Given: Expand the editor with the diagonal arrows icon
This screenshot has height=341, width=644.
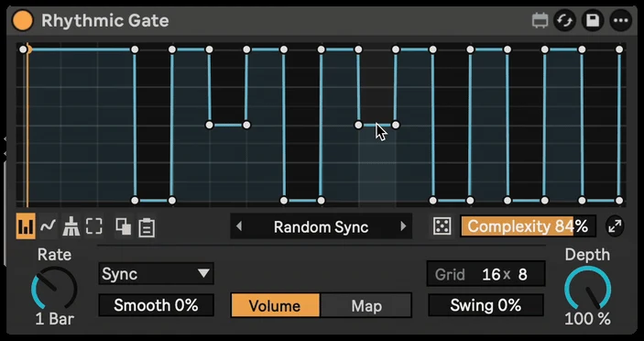Looking at the screenshot, I should tap(615, 226).
